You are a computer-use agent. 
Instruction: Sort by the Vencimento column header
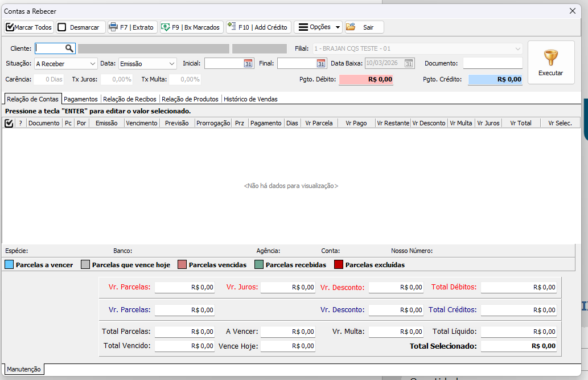[x=142, y=123]
